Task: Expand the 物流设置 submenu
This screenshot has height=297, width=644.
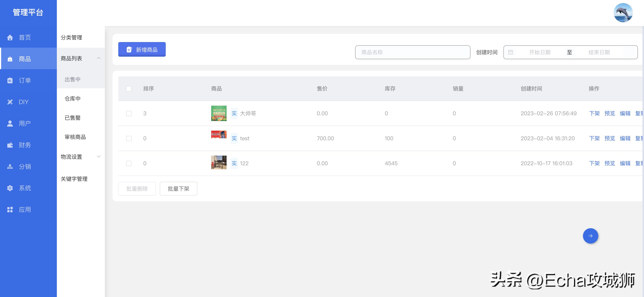Action: click(x=99, y=157)
